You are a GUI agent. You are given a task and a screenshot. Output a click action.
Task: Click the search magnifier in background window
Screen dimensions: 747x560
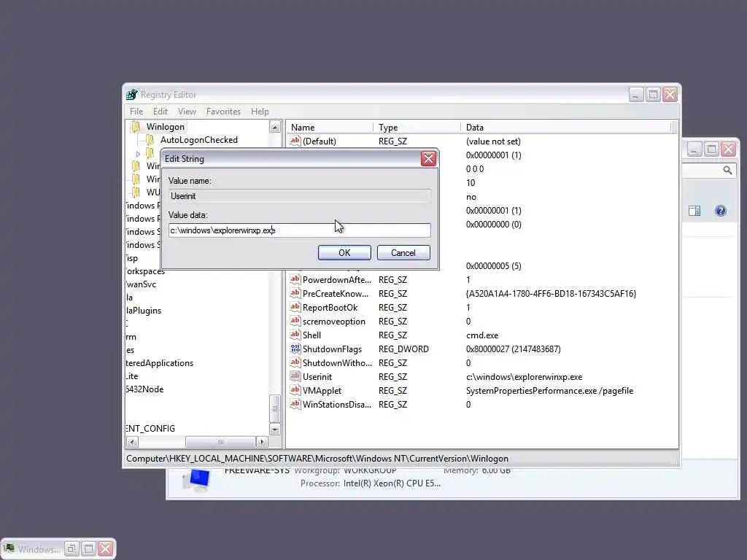pos(727,170)
